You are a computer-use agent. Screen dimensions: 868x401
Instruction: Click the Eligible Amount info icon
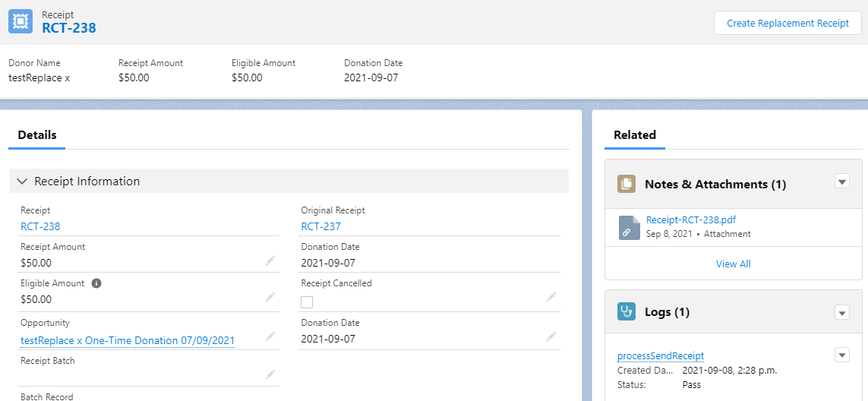coord(96,283)
